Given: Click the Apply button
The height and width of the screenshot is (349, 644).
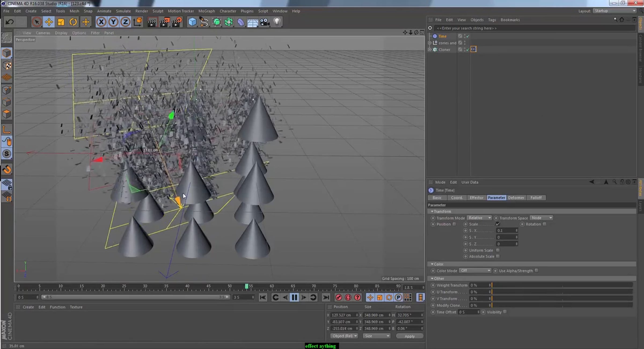Looking at the screenshot, I should tap(409, 336).
